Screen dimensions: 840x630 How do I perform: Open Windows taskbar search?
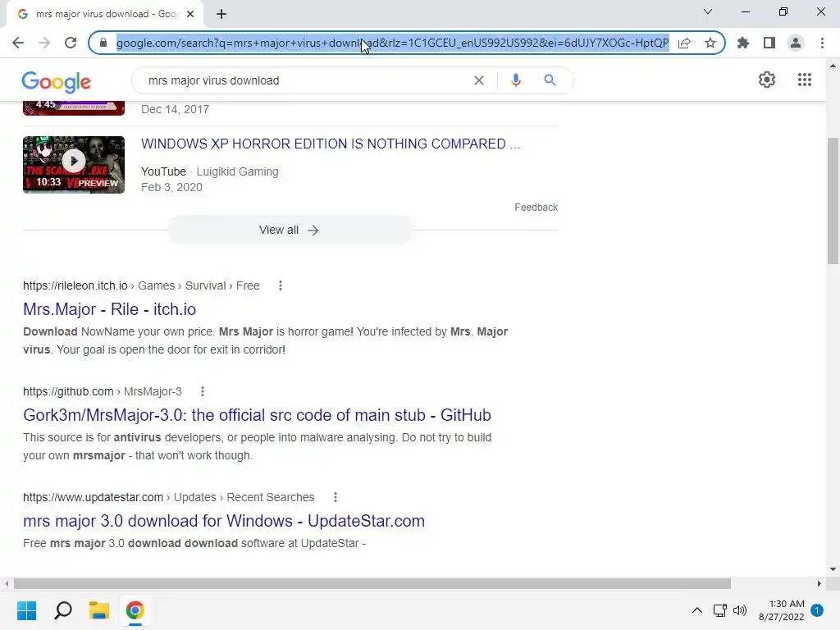(62, 610)
